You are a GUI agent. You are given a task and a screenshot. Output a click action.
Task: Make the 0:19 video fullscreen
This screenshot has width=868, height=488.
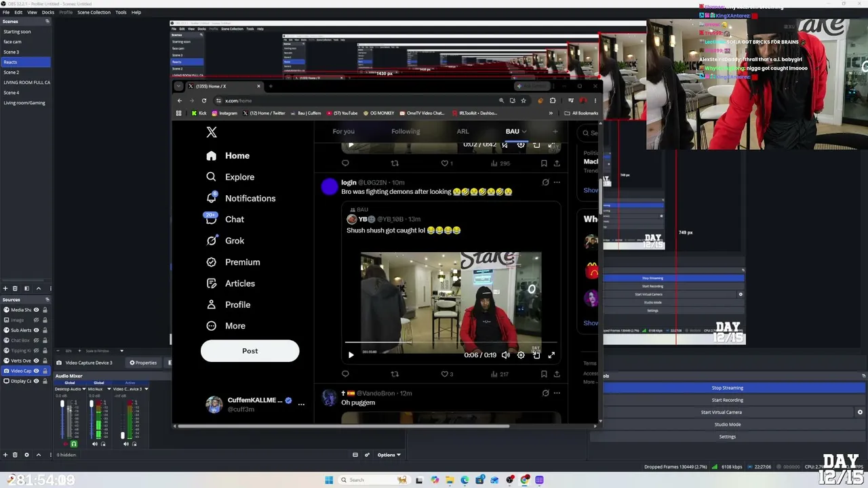click(x=551, y=355)
